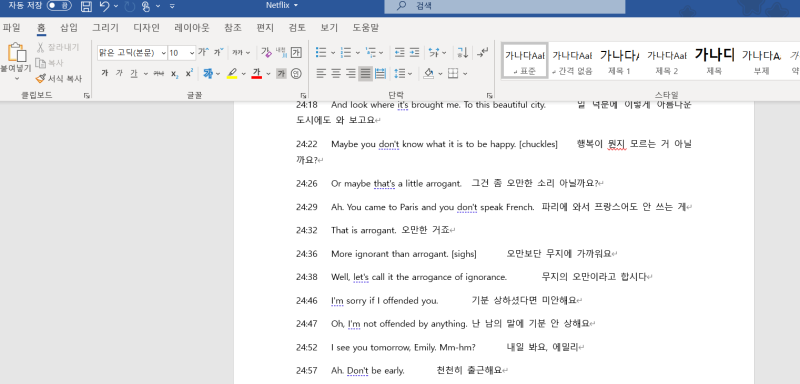
Task: Open the 보기 (View) tab
Action: point(329,28)
